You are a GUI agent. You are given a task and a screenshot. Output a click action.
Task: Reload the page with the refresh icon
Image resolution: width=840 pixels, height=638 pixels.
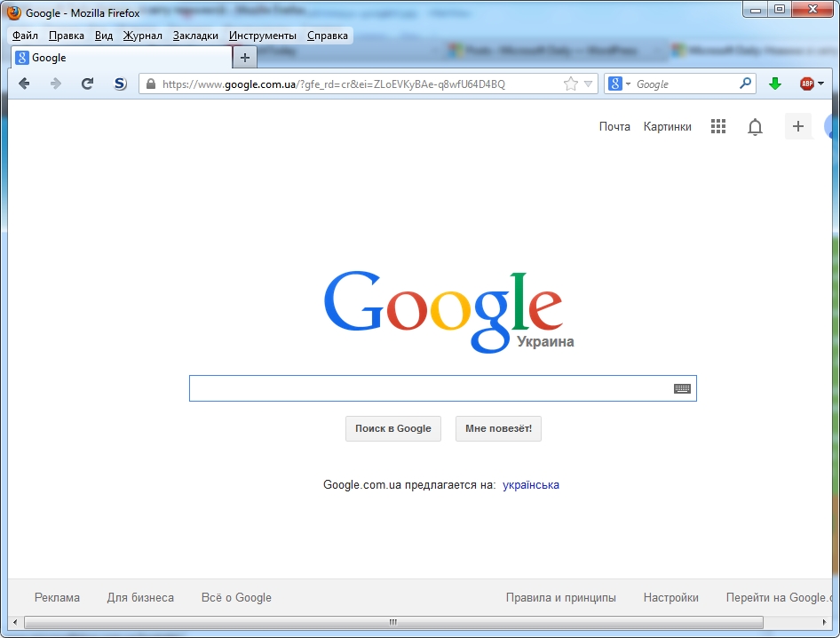(87, 84)
